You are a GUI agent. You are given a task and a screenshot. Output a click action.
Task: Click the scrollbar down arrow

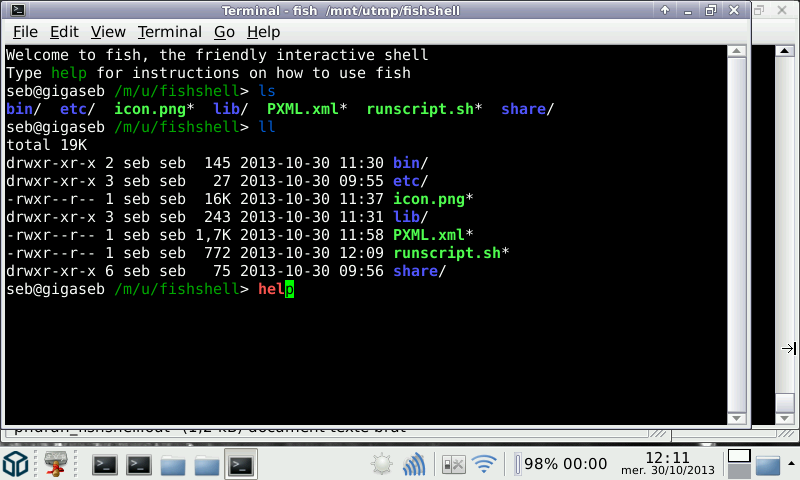coord(736,417)
